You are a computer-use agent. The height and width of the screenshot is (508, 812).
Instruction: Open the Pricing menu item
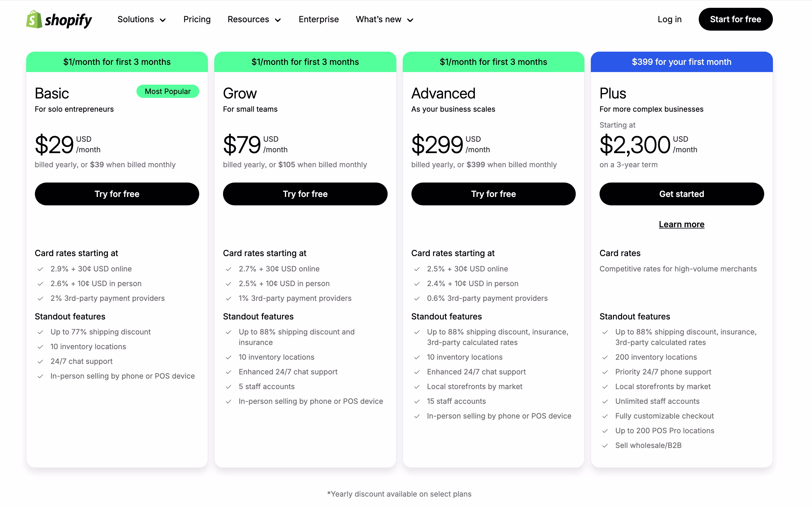[197, 20]
